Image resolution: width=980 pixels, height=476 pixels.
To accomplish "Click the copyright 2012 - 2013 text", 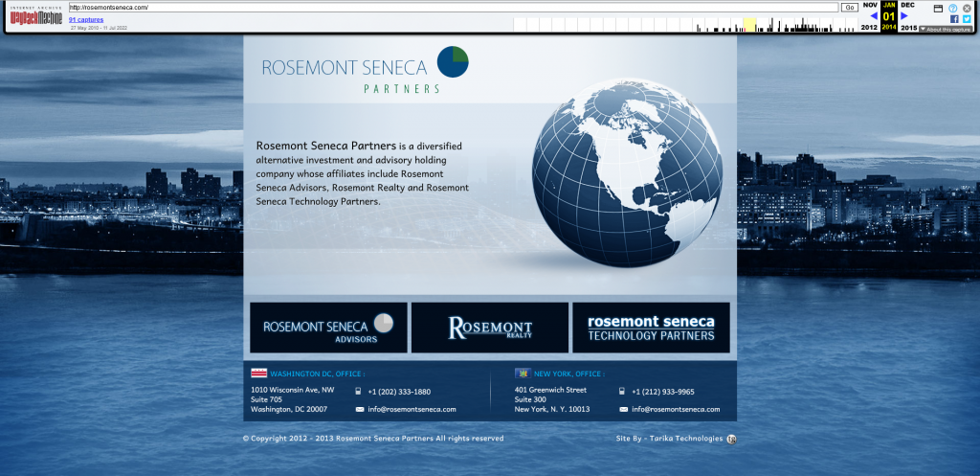I will pyautogui.click(x=373, y=439).
